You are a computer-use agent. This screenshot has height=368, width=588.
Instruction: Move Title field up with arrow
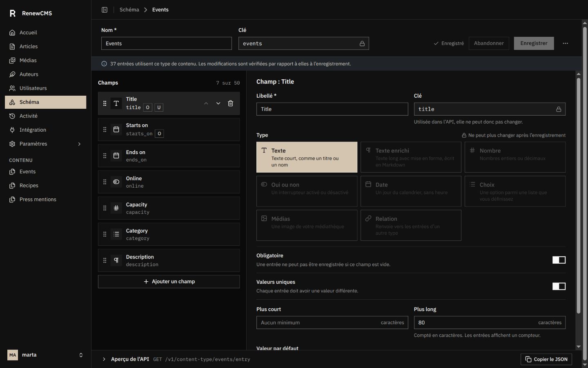(x=206, y=103)
